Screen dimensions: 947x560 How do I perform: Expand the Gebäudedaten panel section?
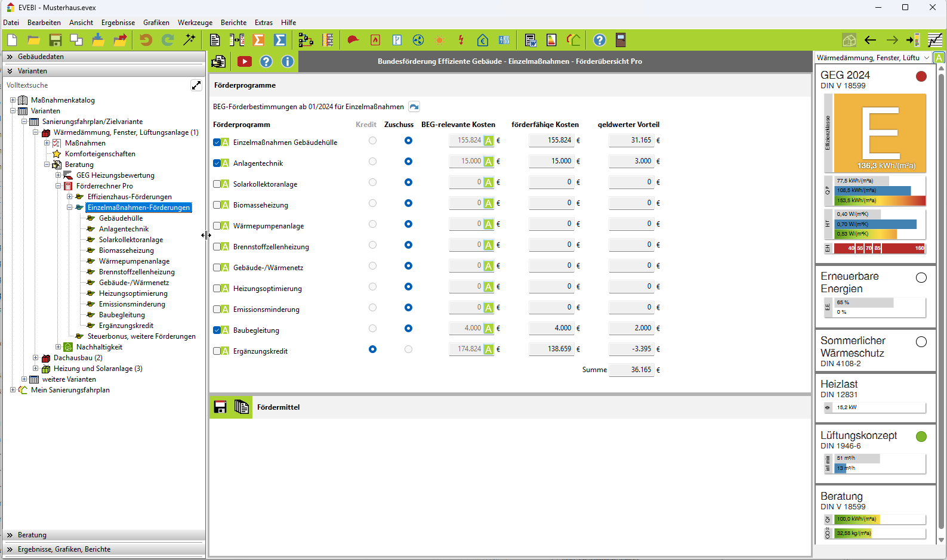point(41,57)
